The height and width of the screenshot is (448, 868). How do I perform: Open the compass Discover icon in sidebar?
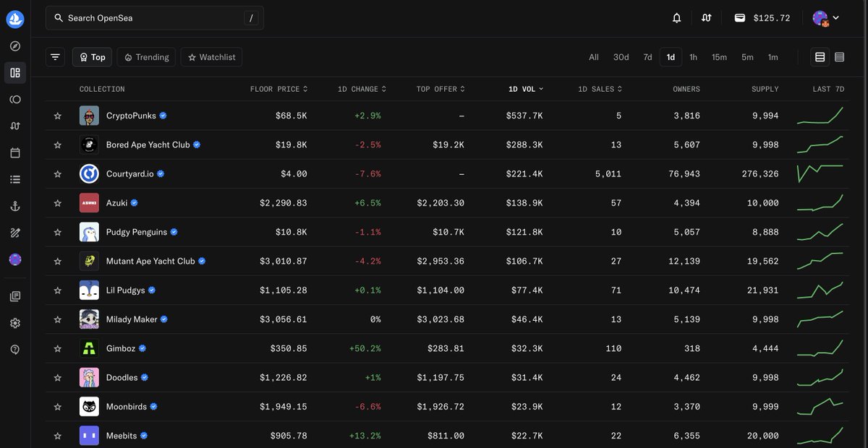click(x=15, y=46)
